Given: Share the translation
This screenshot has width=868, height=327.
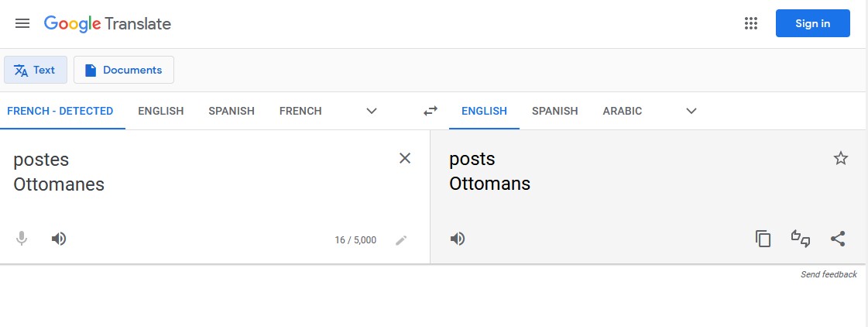Looking at the screenshot, I should 837,239.
